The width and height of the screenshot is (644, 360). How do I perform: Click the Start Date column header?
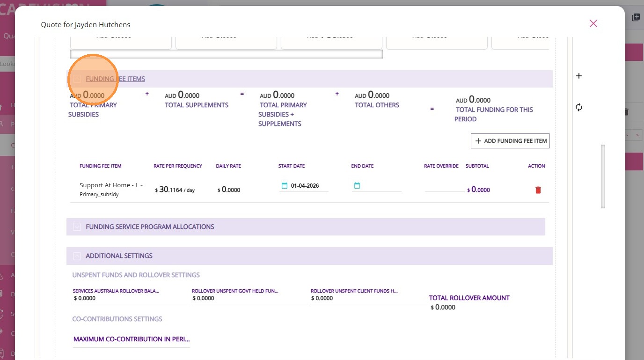(292, 166)
